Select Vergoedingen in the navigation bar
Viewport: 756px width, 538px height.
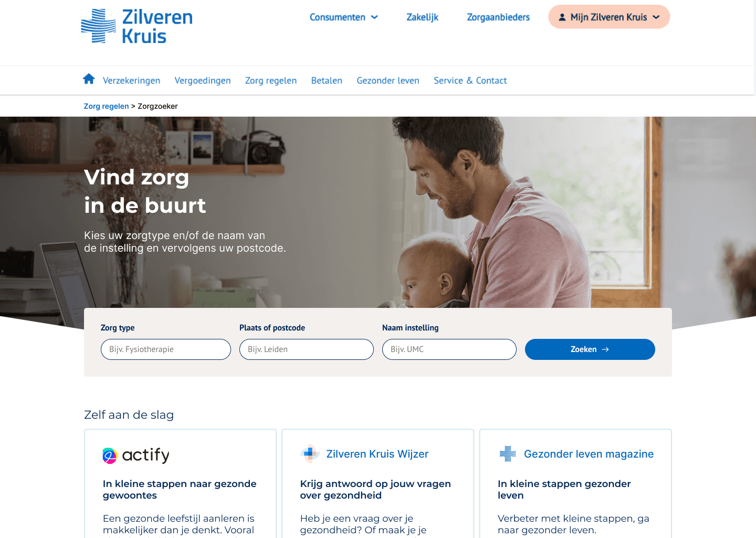tap(203, 80)
